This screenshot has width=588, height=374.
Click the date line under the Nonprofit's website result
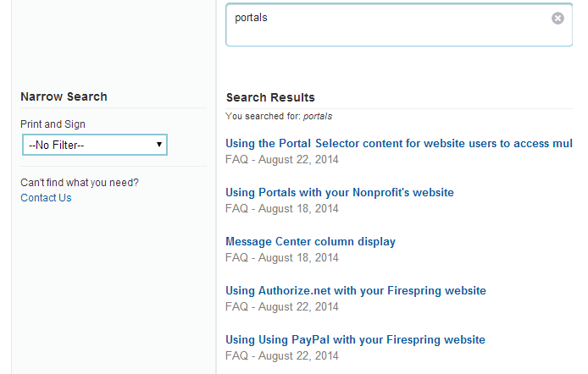coord(281,208)
